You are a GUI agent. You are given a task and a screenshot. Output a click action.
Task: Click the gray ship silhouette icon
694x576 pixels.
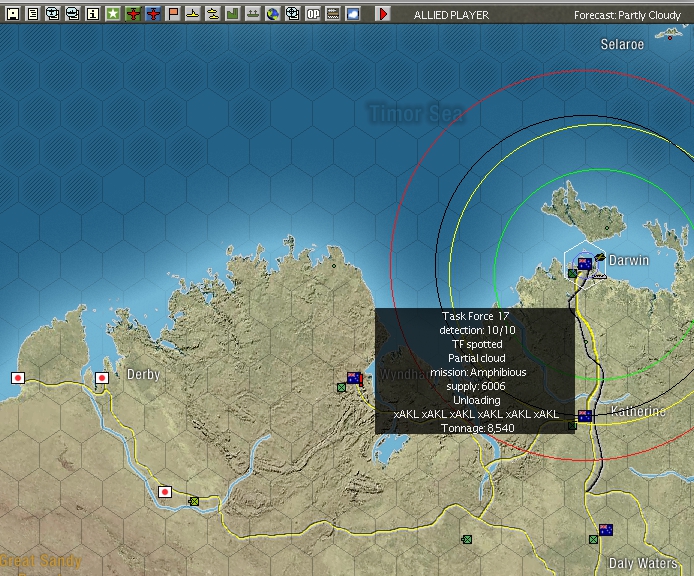[x=253, y=14]
